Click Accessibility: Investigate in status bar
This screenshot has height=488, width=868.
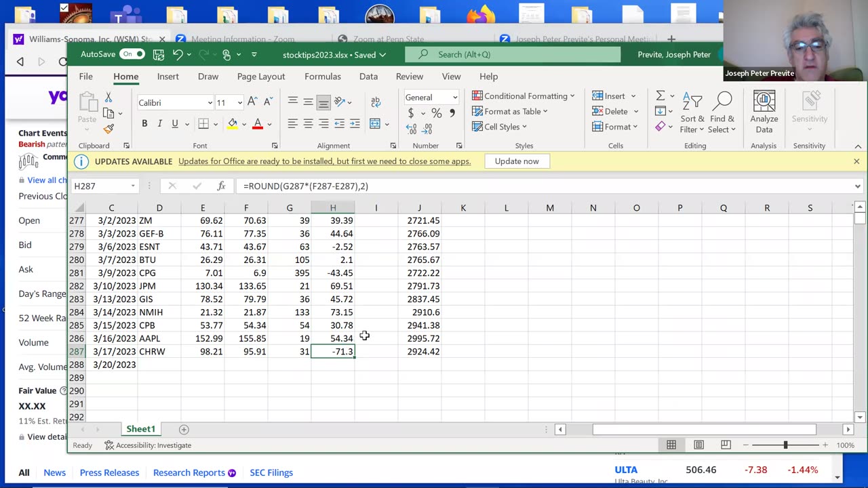[148, 445]
